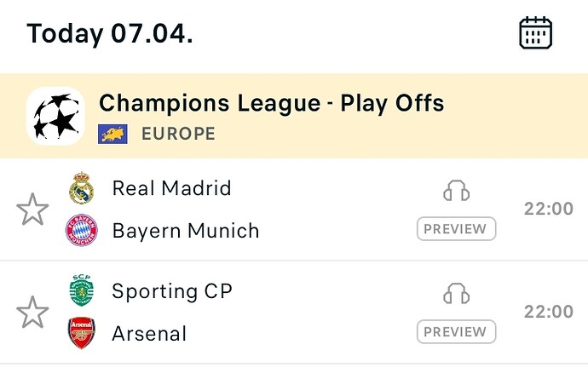This screenshot has width=588, height=379.
Task: Open PREVIEW for Real Madrid vs Bayern Munich
Action: pyautogui.click(x=457, y=229)
